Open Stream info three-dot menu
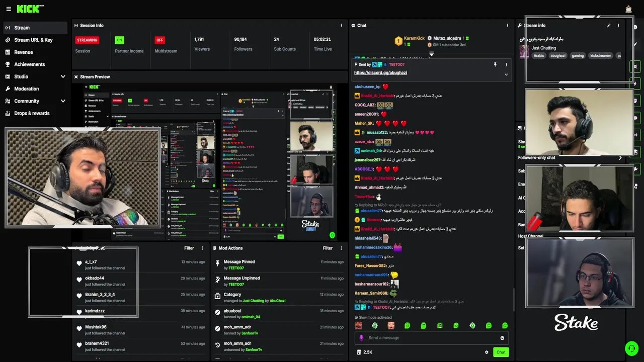 (618, 26)
